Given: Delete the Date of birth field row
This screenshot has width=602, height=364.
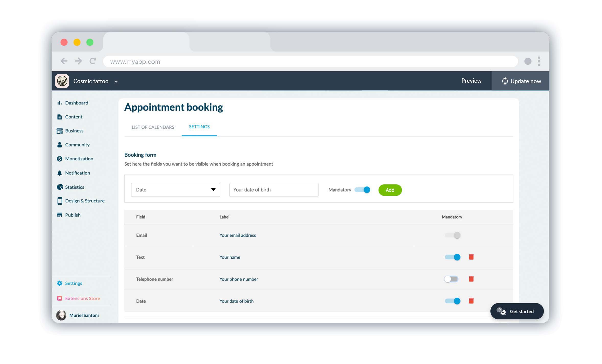Looking at the screenshot, I should click(471, 301).
